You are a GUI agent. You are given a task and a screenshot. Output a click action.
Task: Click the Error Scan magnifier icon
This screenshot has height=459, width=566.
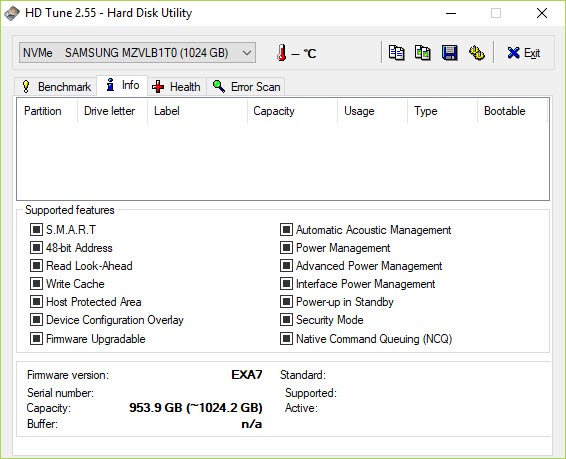point(219,87)
